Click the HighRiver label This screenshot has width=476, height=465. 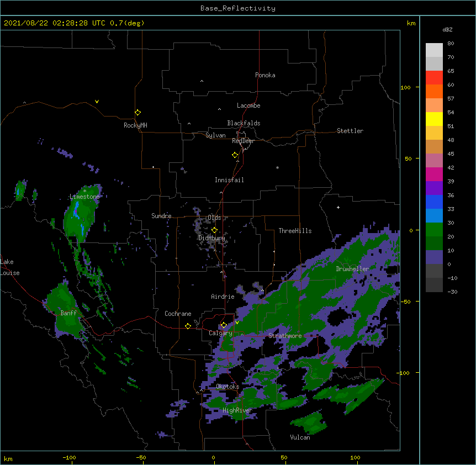coord(237,410)
